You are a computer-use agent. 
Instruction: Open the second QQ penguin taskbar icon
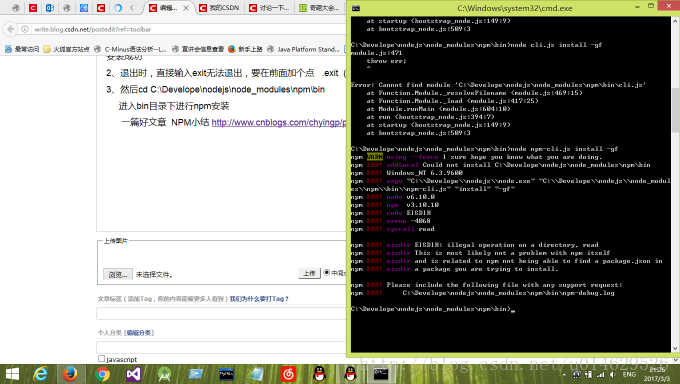[x=350, y=374]
